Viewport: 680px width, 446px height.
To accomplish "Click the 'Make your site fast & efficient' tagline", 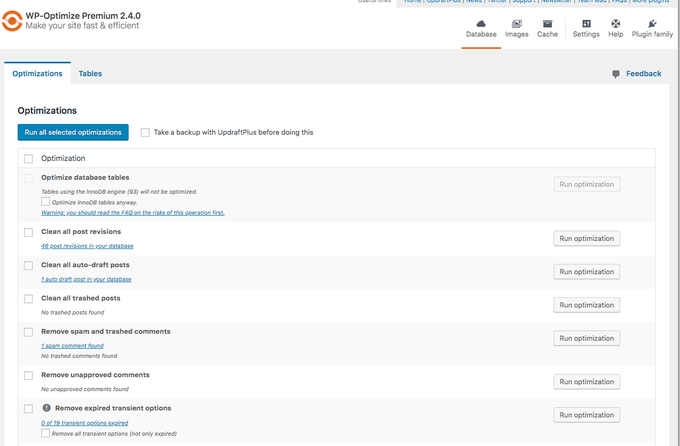I will [82, 26].
